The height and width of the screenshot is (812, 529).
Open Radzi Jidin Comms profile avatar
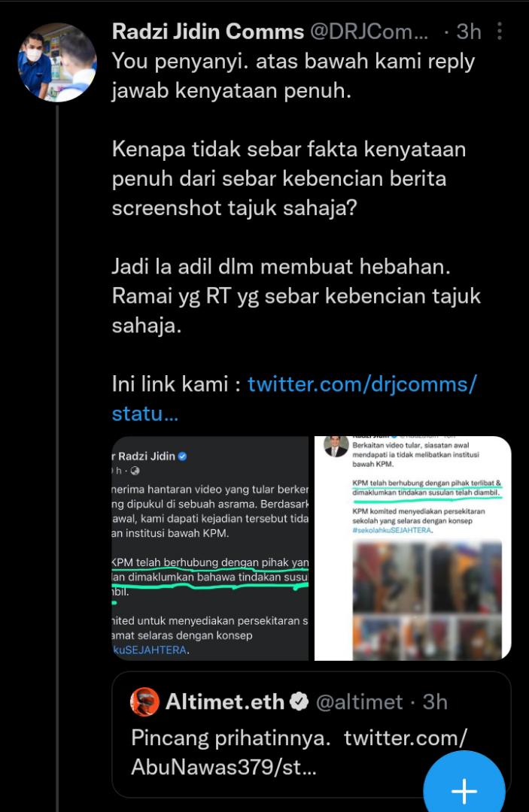57,62
